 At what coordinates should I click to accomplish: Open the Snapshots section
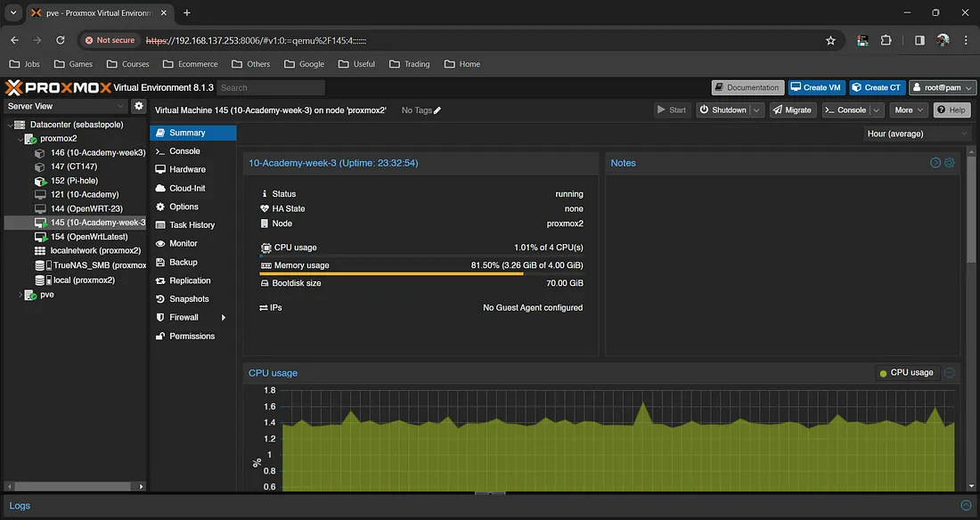point(189,299)
